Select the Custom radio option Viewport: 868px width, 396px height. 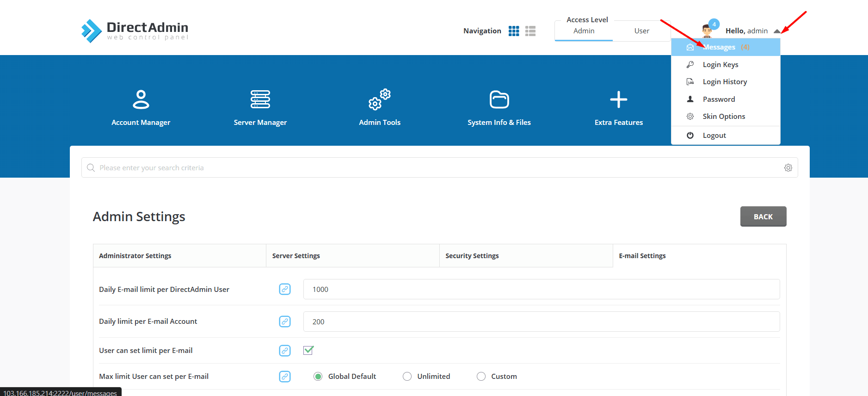click(x=481, y=377)
